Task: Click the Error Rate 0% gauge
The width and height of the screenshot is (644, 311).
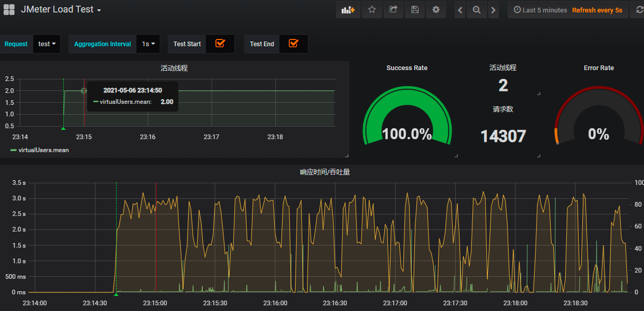Action: click(x=599, y=117)
